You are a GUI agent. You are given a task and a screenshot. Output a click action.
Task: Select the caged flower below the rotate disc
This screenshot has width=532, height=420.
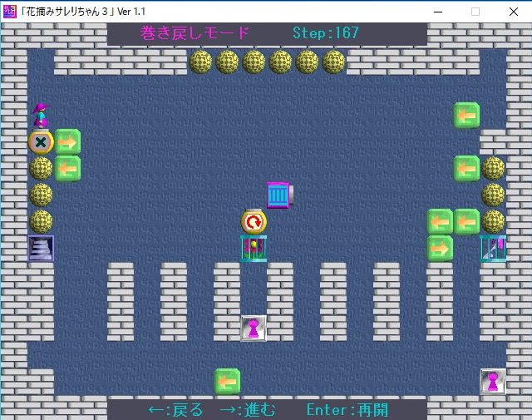coord(254,248)
